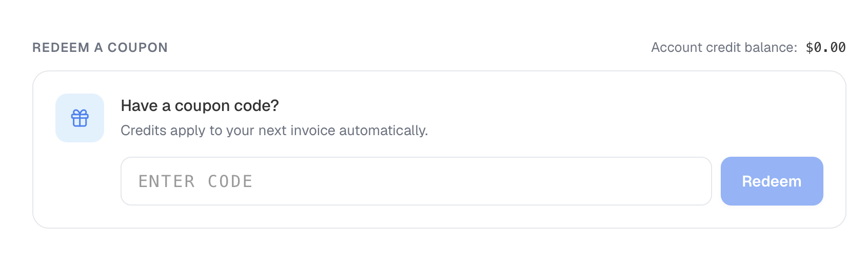Viewport: 868px width, 260px height.
Task: Click the word COUPON in section heading
Action: 137,47
